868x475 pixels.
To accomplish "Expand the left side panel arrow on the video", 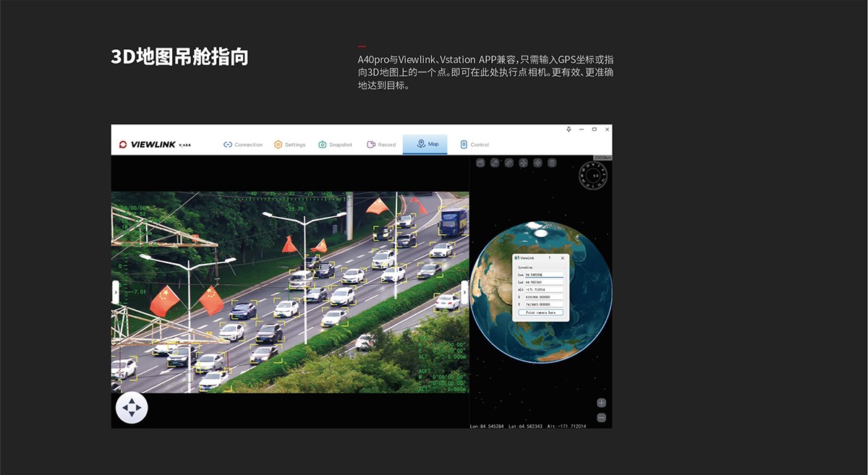I will point(115,292).
